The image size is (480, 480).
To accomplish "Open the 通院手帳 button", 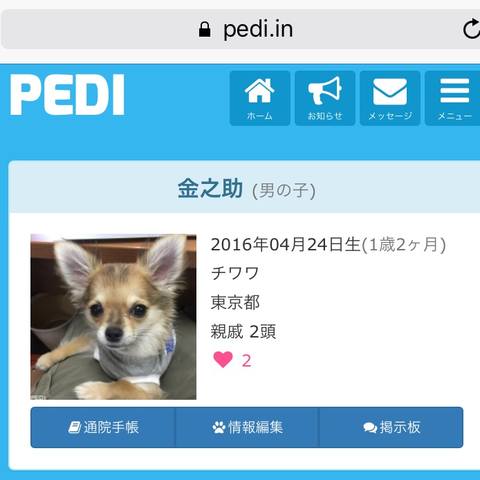I will tap(103, 427).
